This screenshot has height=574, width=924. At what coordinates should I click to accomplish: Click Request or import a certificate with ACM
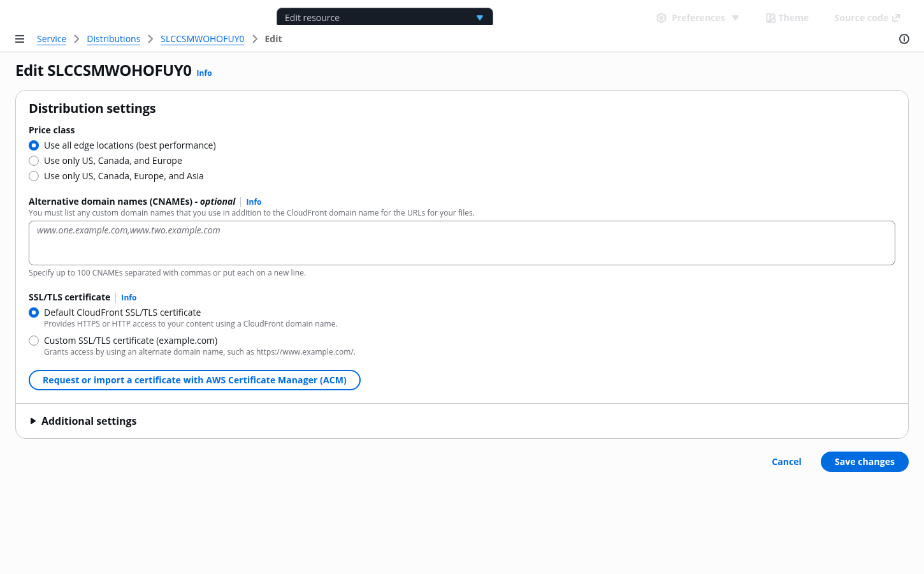(x=194, y=380)
